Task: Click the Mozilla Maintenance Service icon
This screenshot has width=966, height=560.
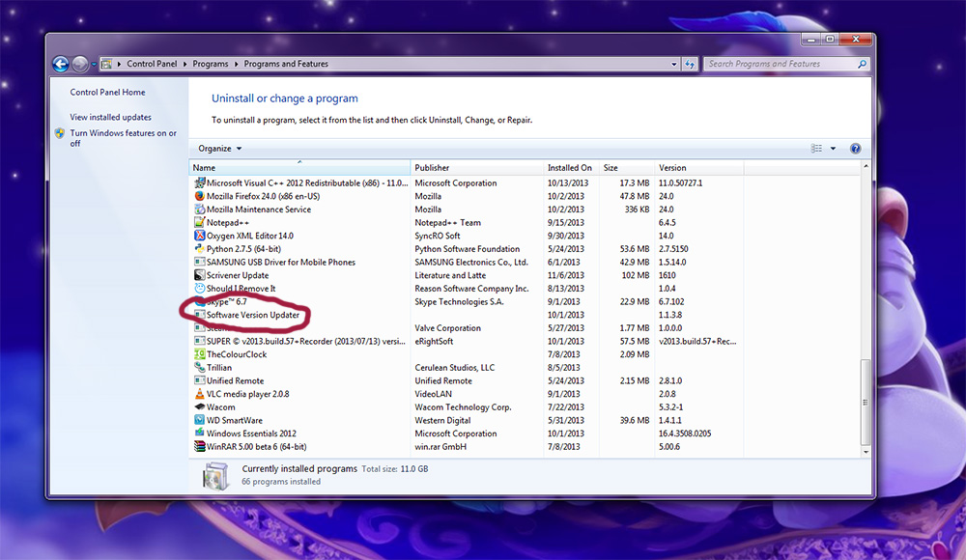Action: [x=200, y=210]
